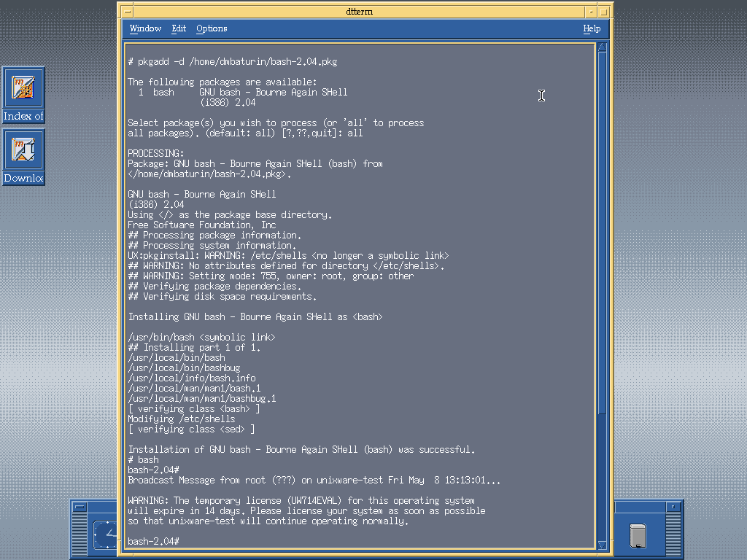Open the Edit menu in dtterm

(x=179, y=28)
